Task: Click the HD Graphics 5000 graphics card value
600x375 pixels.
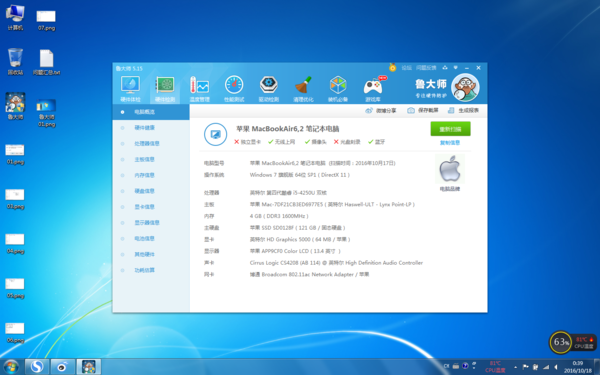Action: [x=300, y=240]
